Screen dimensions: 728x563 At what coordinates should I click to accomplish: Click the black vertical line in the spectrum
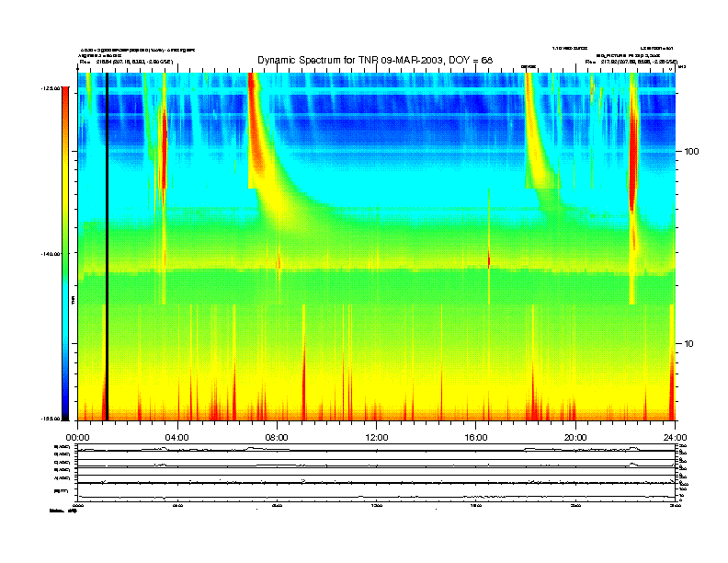107,247
